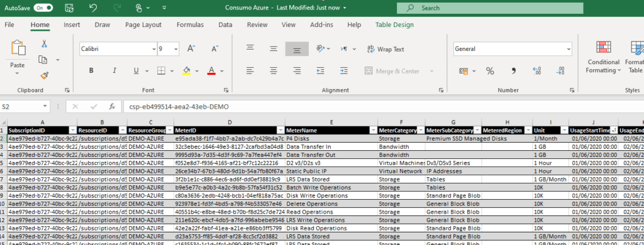Toggle Bold formatting

pos(91,71)
